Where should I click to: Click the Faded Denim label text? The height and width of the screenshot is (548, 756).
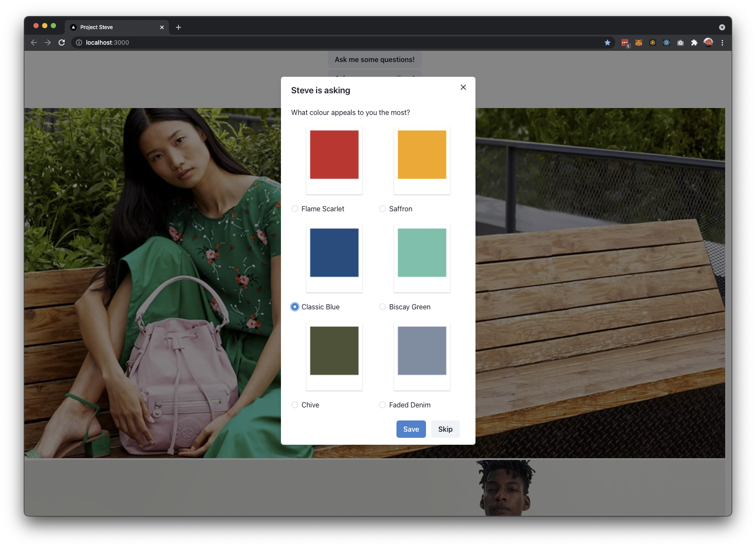[x=410, y=405]
